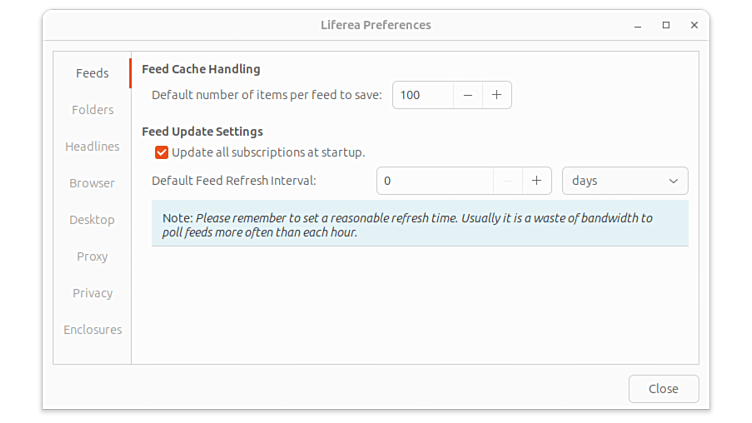Click the refresh interval minus button
The width and height of the screenshot is (752, 423).
point(508,181)
